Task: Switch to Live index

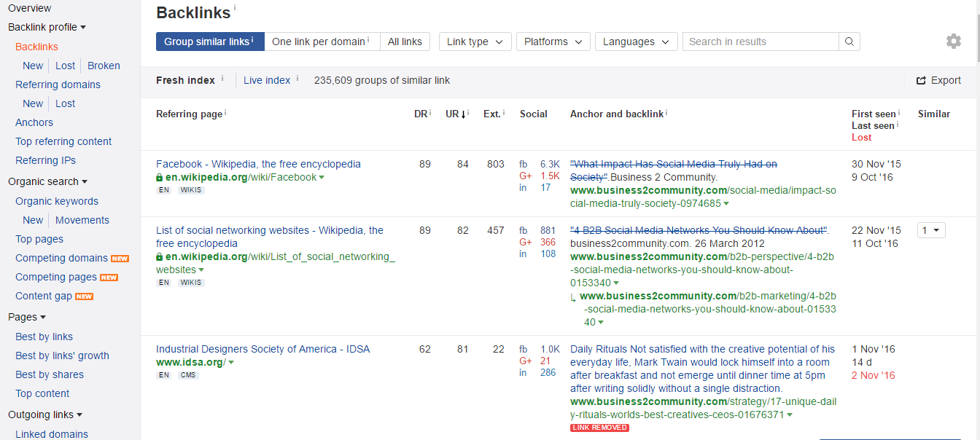Action: click(x=267, y=80)
